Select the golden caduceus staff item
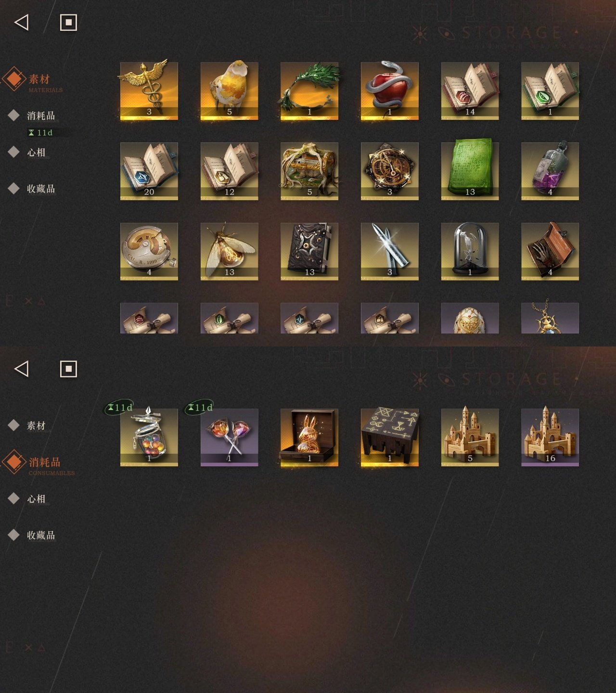 [149, 90]
